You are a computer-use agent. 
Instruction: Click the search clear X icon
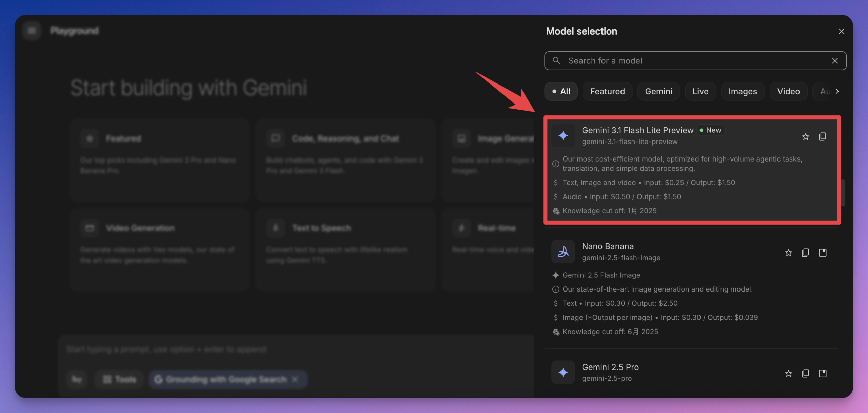835,60
